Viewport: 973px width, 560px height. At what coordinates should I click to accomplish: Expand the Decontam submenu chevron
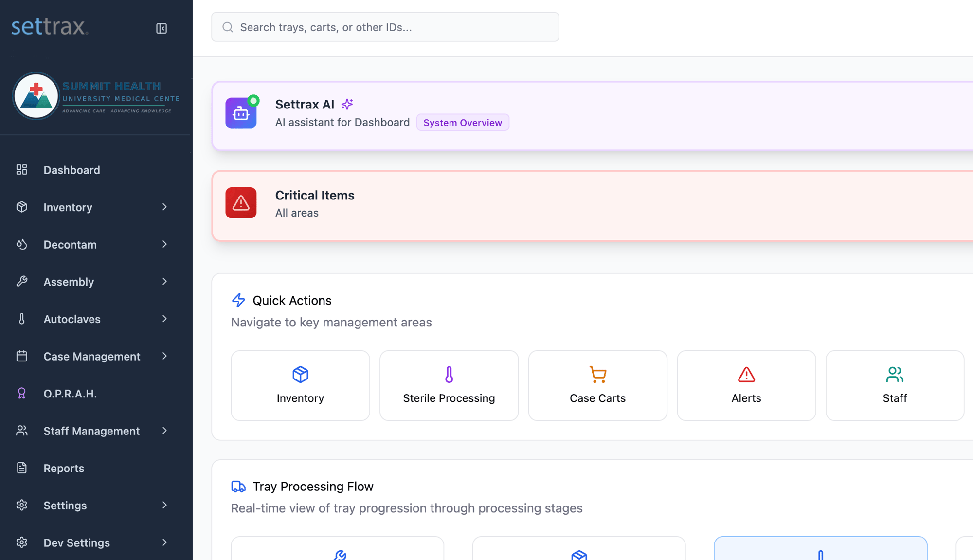click(x=165, y=244)
